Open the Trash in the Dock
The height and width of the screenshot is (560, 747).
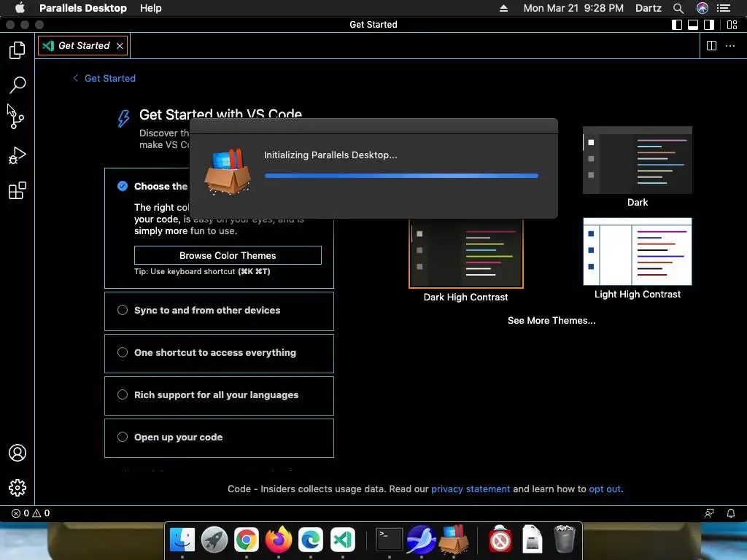(565, 540)
